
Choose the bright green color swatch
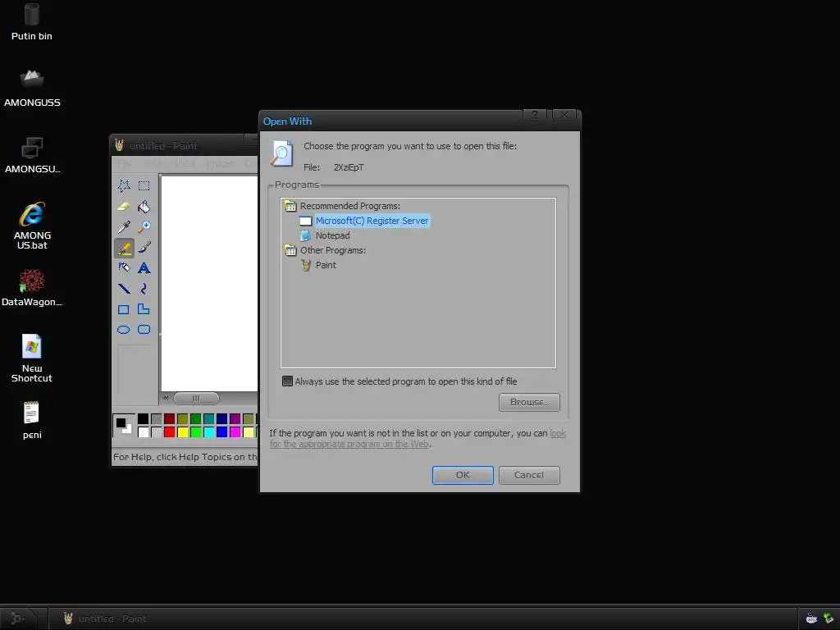tap(195, 431)
